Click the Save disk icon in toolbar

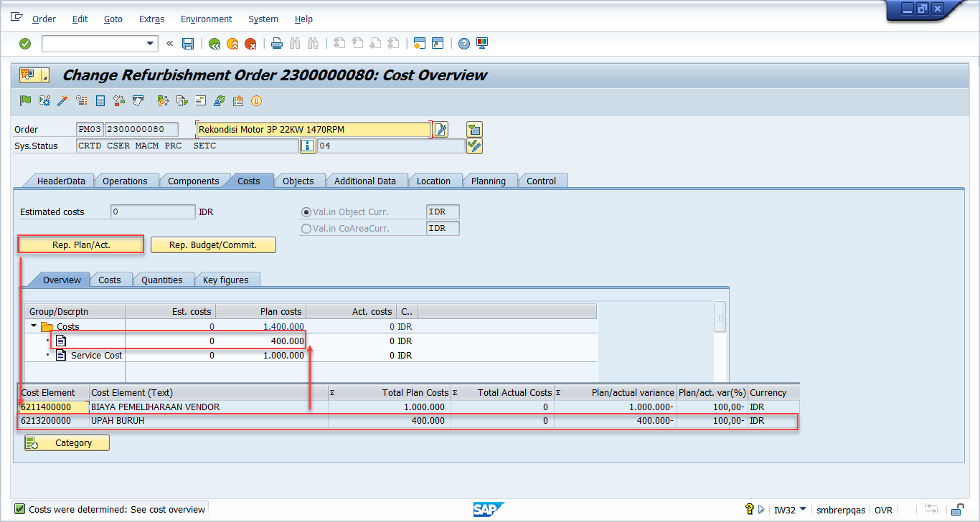pyautogui.click(x=188, y=44)
